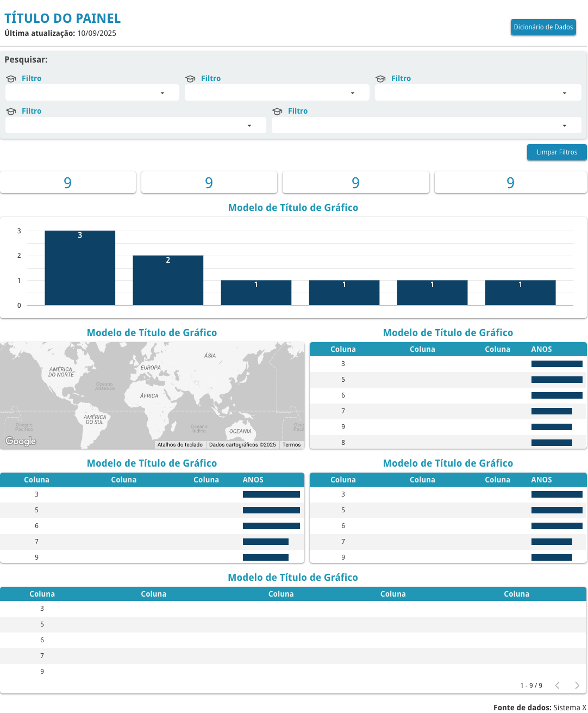Select row 8 in the table beside the map
This screenshot has width=588, height=713.
click(448, 443)
